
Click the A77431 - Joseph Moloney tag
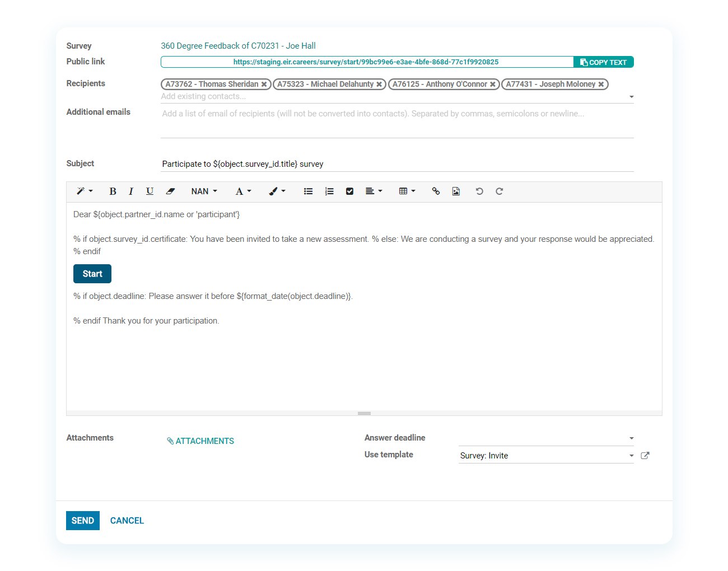click(555, 85)
